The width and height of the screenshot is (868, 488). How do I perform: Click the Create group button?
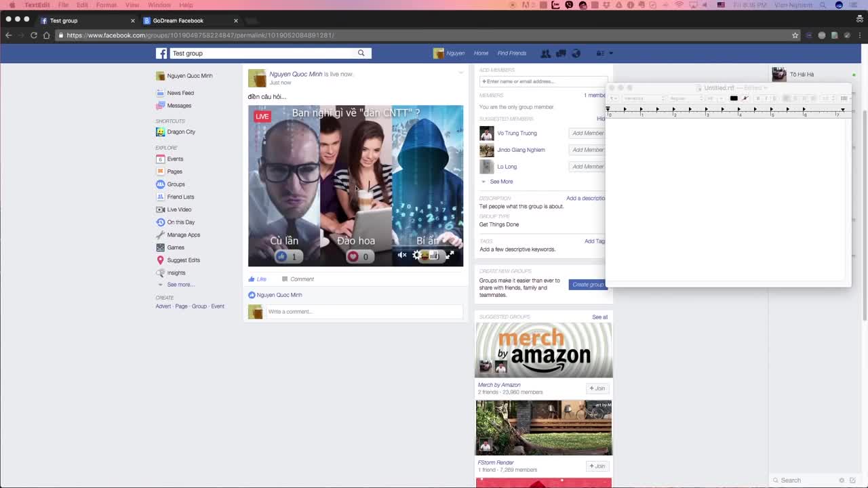pyautogui.click(x=587, y=285)
